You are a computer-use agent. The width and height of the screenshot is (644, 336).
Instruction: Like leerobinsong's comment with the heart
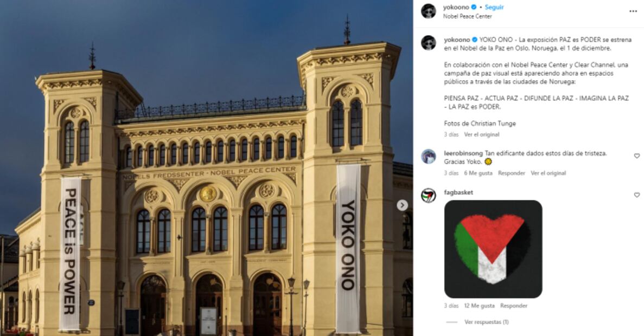click(636, 156)
